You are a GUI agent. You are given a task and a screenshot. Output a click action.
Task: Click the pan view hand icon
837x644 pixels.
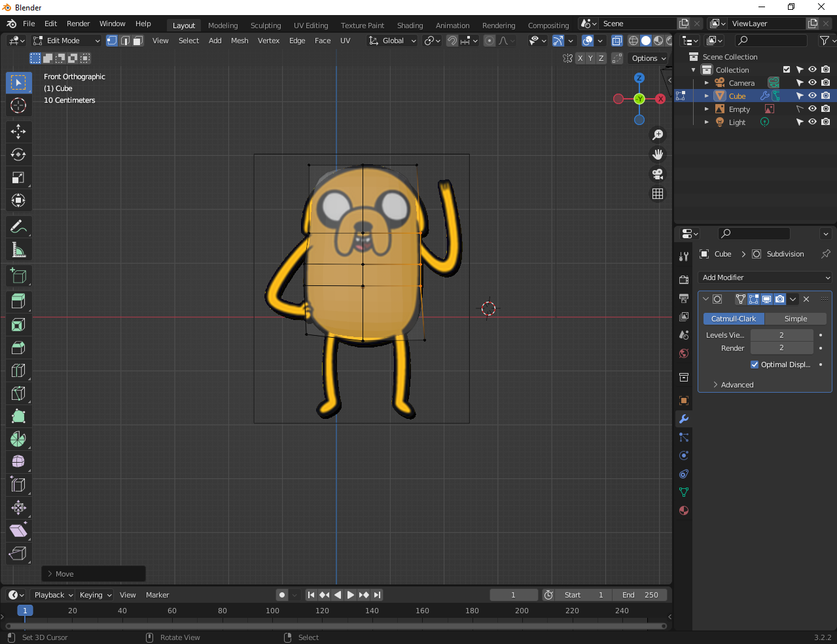click(x=658, y=154)
